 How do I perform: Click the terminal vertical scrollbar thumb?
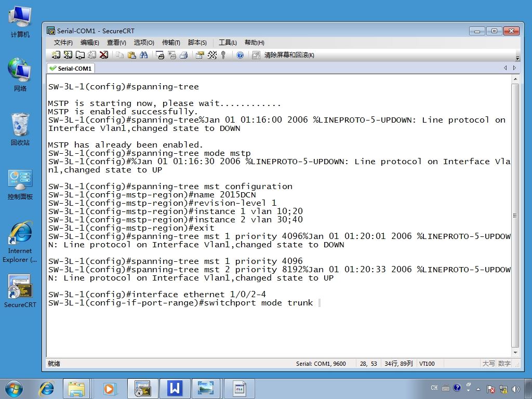click(515, 216)
